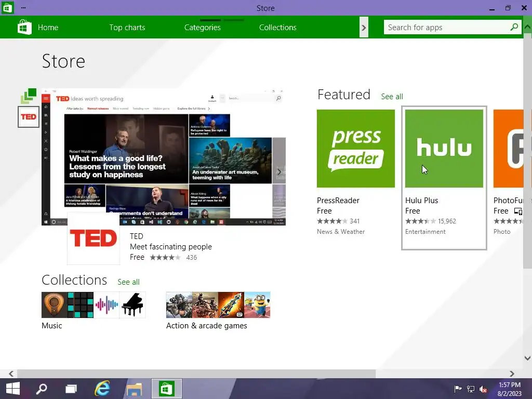532x399 pixels.
Task: Click the Minion game image in arcade collection
Action: 257,304
